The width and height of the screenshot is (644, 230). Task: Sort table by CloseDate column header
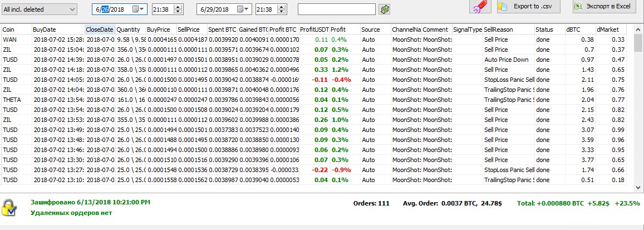pos(100,30)
